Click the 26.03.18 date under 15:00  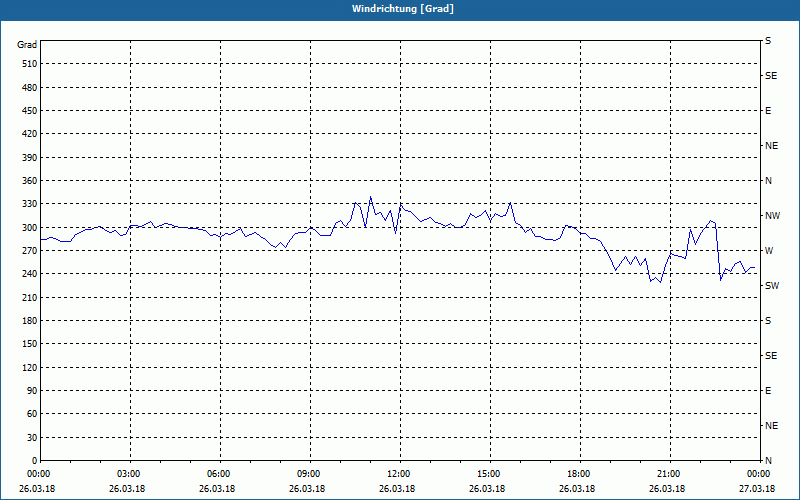487,489
